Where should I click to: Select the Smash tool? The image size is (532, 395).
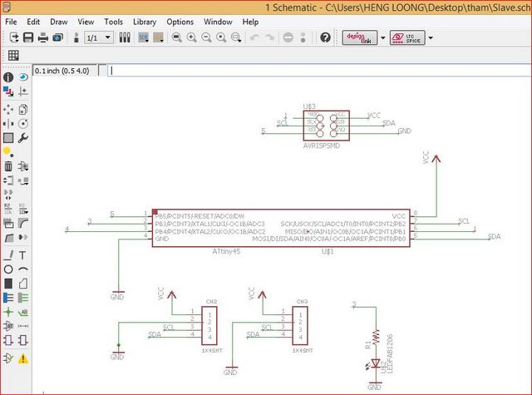pyautogui.click(x=8, y=223)
